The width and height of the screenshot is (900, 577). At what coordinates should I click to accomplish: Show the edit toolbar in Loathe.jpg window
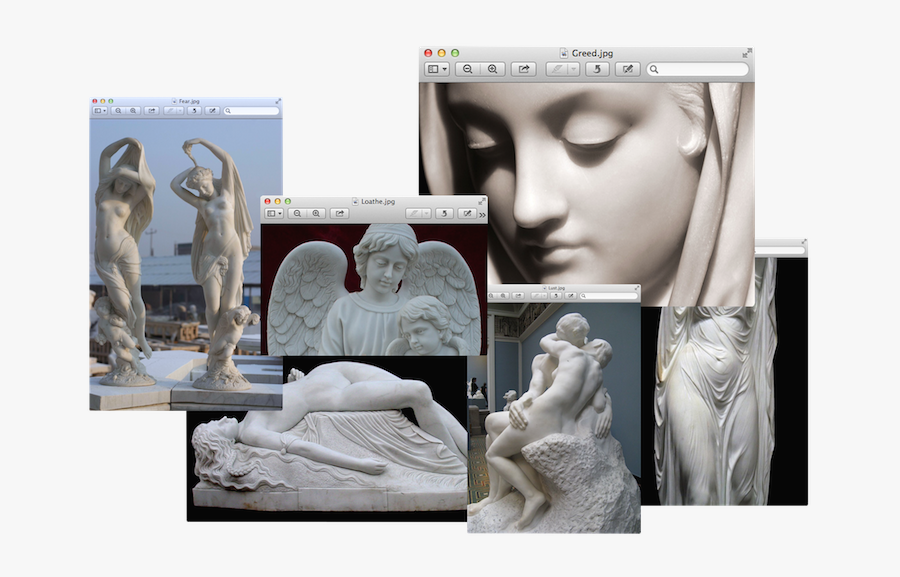click(x=467, y=214)
